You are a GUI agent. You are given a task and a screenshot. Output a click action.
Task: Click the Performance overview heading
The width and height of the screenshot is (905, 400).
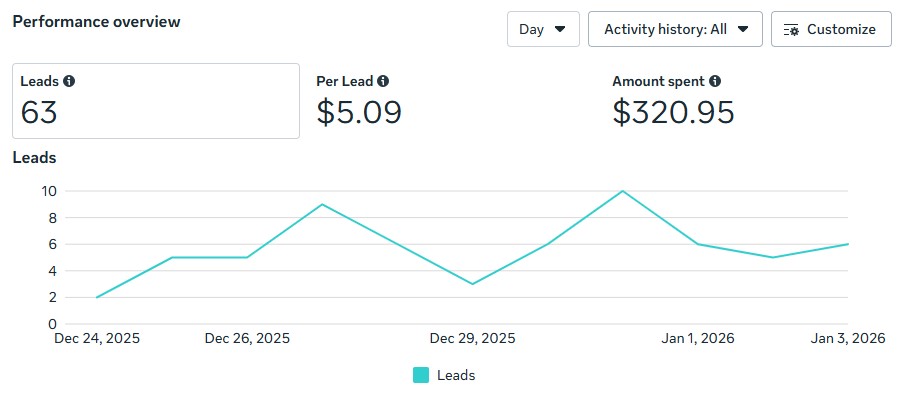tap(96, 21)
